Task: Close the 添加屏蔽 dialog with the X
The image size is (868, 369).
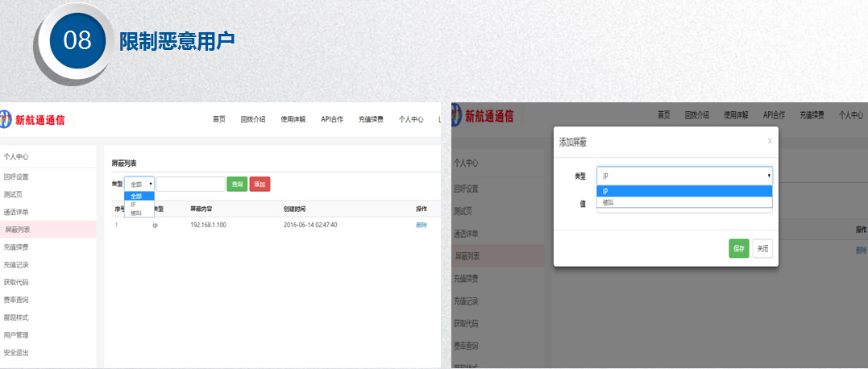Action: [x=769, y=141]
